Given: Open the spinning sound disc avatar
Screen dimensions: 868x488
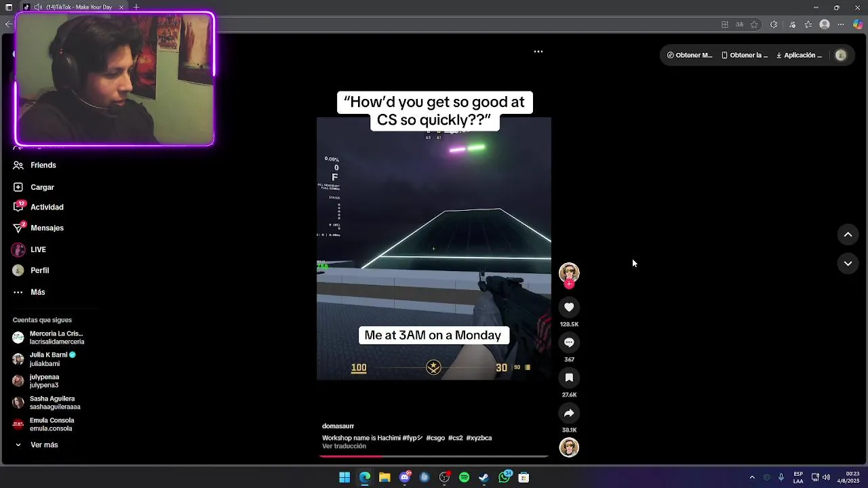Looking at the screenshot, I should coord(569,447).
